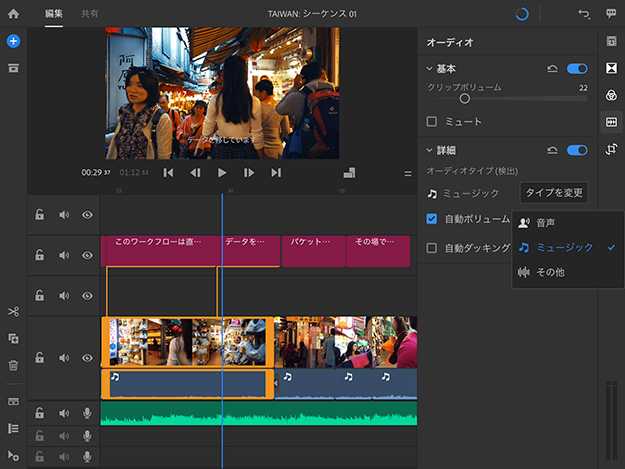Select the scissors split tool
This screenshot has width=625, height=469.
click(x=13, y=313)
